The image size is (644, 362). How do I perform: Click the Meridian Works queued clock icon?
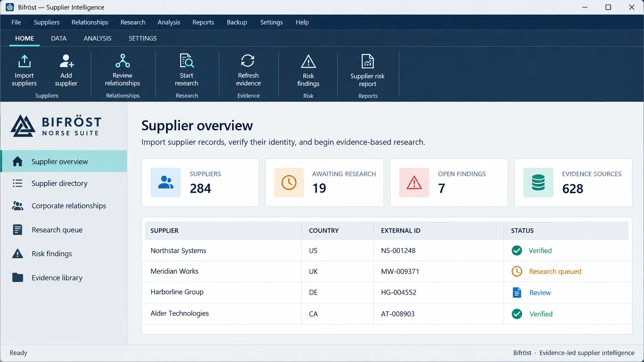[517, 271]
